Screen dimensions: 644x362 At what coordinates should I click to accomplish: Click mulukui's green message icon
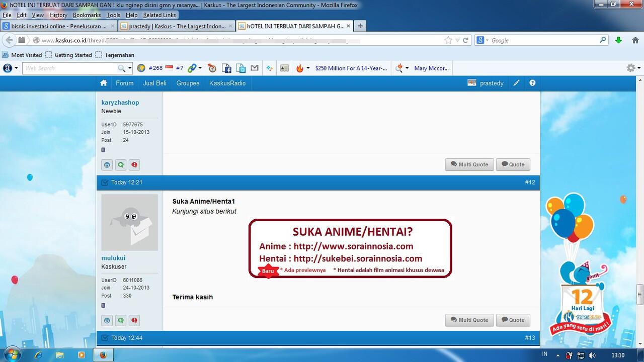121,320
